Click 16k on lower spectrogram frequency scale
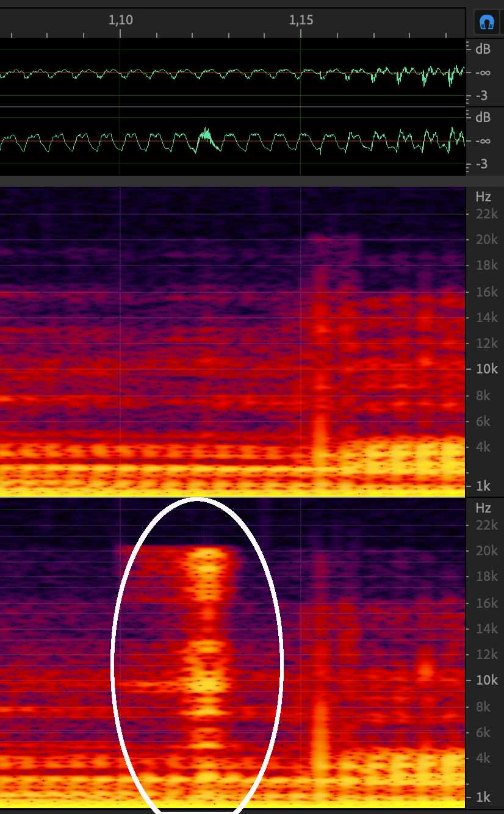This screenshot has width=504, height=814. (486, 603)
